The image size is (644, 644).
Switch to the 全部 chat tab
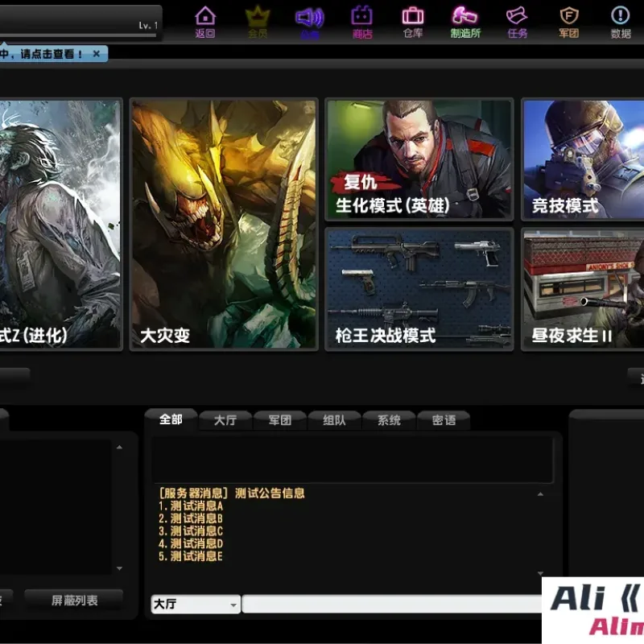171,419
